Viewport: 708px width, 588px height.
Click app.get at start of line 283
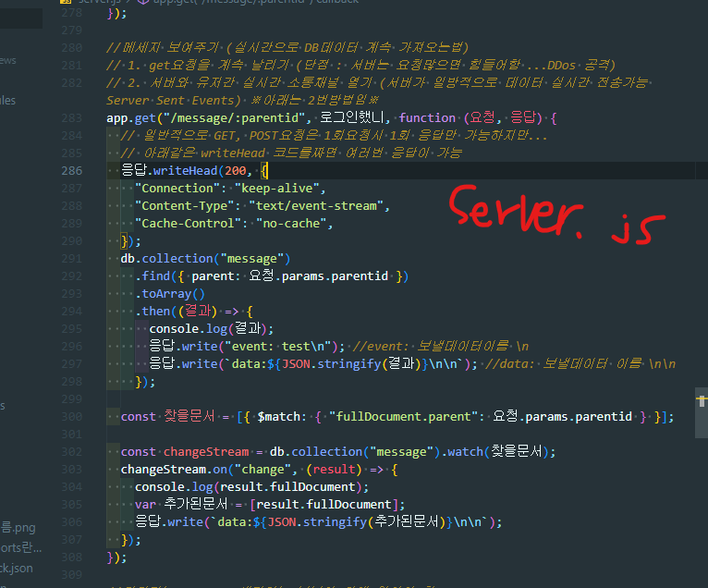click(131, 117)
